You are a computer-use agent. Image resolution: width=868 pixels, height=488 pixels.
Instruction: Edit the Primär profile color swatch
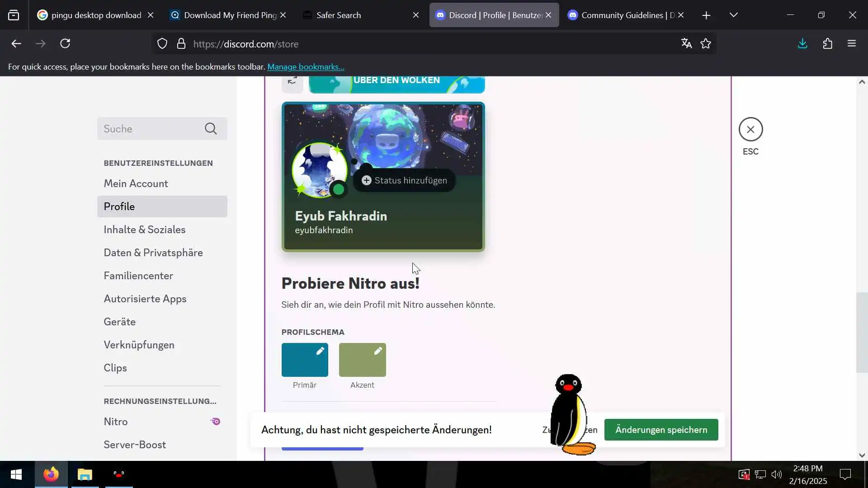(x=305, y=360)
